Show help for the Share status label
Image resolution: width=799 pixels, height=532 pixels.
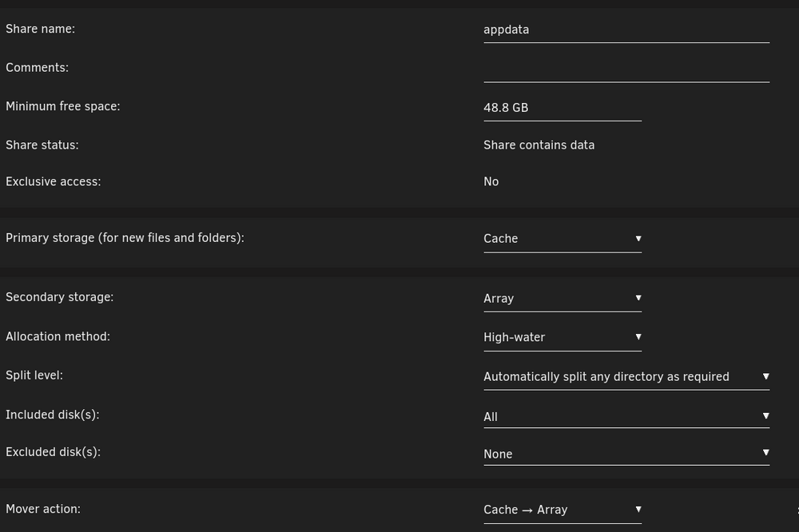point(42,145)
